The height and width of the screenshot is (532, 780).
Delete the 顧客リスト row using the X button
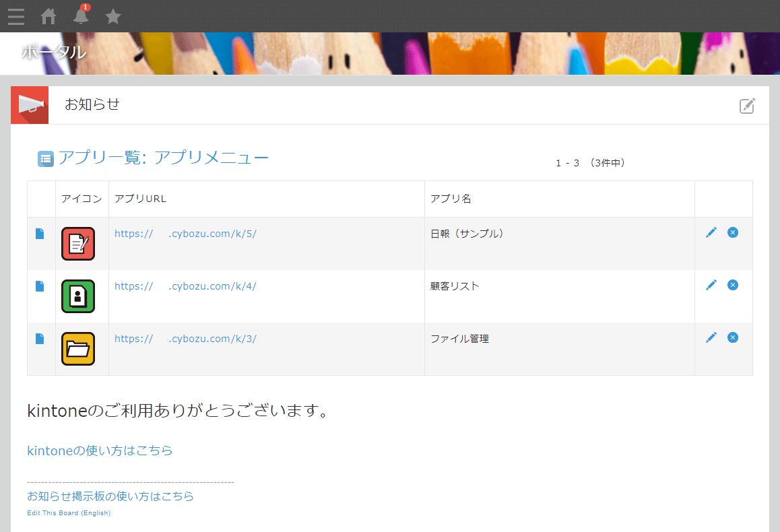[x=733, y=284]
